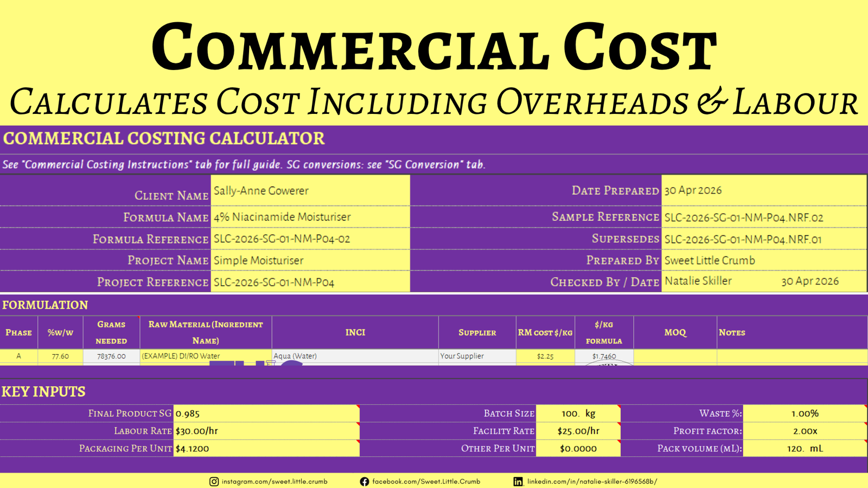Click the INCI column header
Viewport: 868px width, 488px height.
(x=355, y=332)
